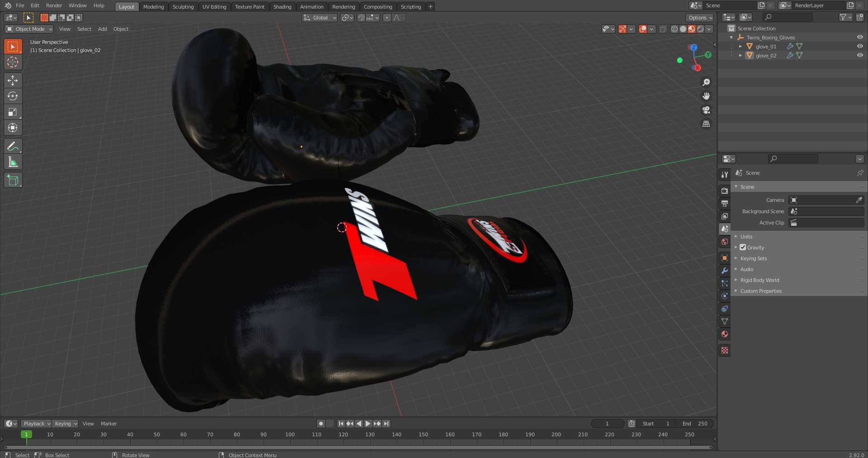868x458 pixels.
Task: Open Global transform orientation dropdown
Action: click(x=320, y=18)
